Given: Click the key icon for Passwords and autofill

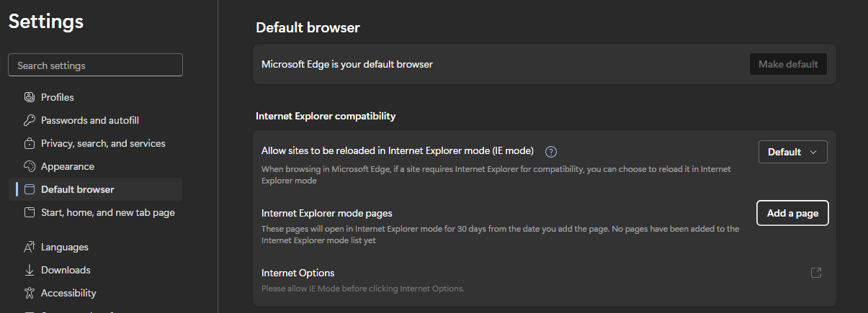Looking at the screenshot, I should [30, 120].
